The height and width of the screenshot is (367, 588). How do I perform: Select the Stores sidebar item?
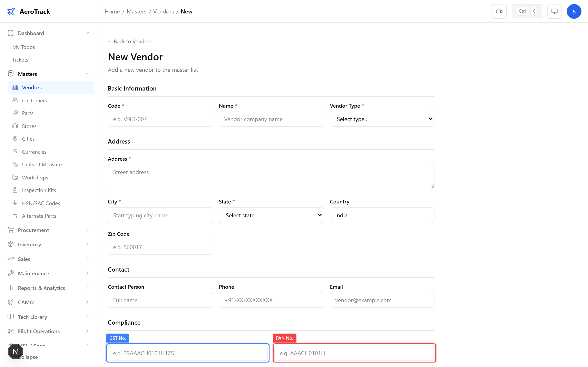(x=29, y=126)
